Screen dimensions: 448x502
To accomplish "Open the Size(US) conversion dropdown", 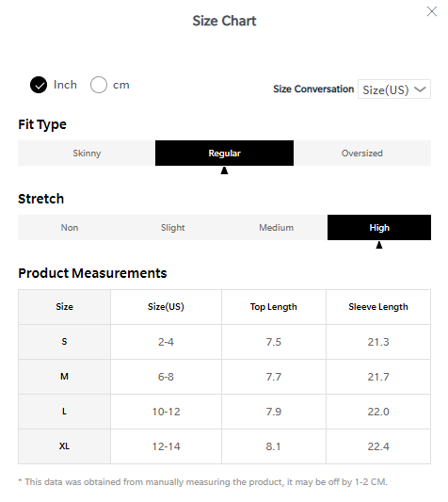I will (394, 89).
